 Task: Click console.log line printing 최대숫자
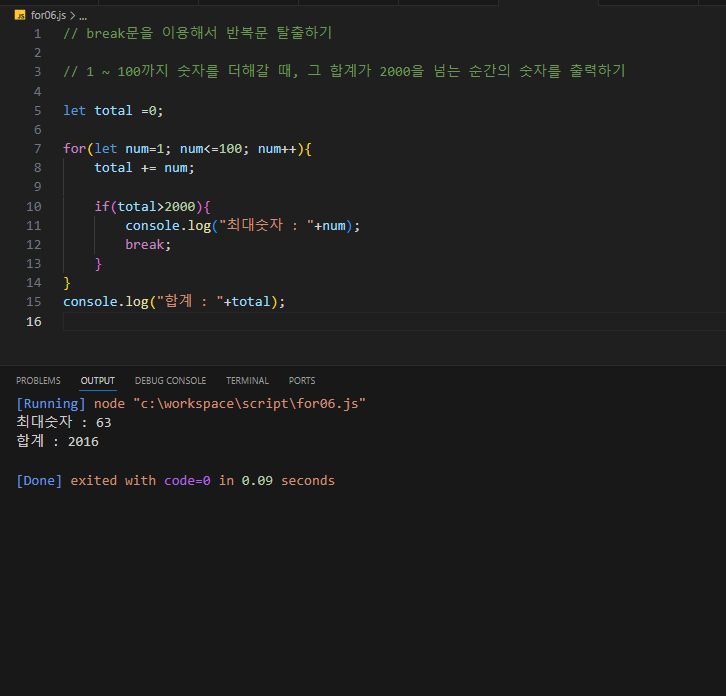tap(243, 226)
